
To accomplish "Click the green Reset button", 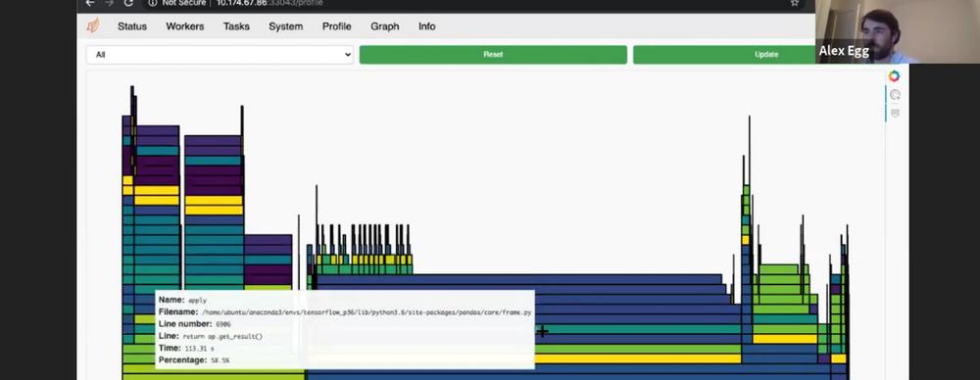I will pos(493,55).
